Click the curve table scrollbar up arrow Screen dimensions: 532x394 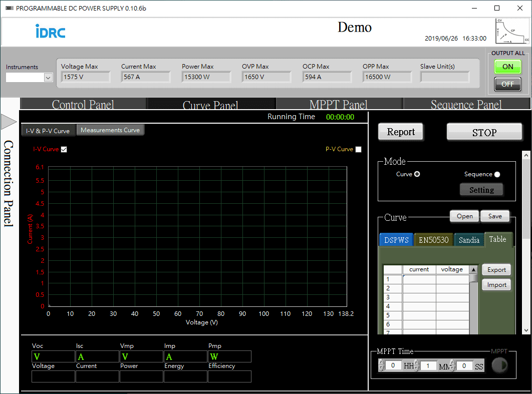click(473, 269)
